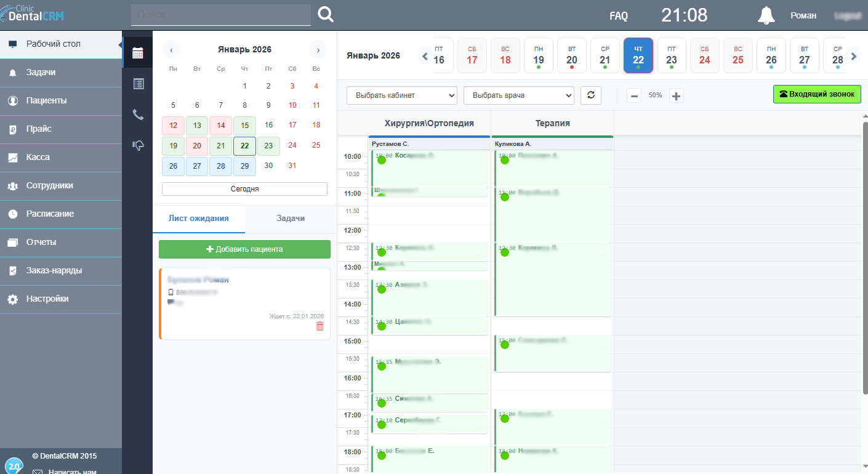Image resolution: width=868 pixels, height=474 pixels.
Task: Zoom in schedule with plus button
Action: pyautogui.click(x=676, y=95)
